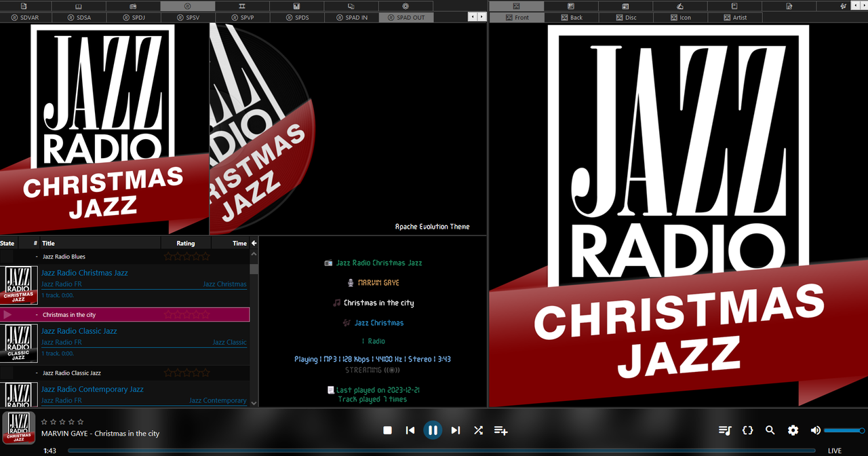This screenshot has width=868, height=456.
Task: Open the columns layout icon tab
Action: [x=242, y=6]
